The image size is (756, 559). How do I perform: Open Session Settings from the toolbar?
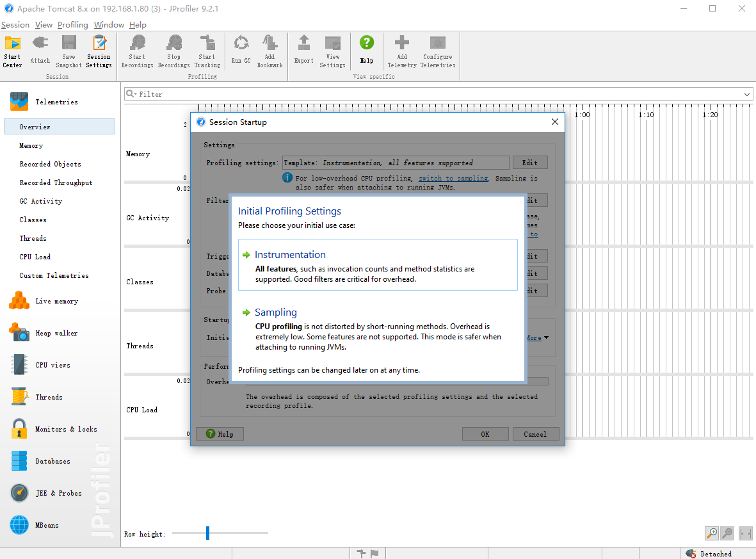point(99,52)
